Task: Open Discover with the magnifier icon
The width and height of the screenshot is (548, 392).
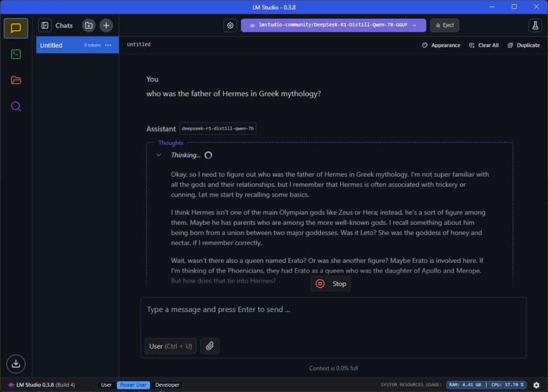Action: coord(16,106)
